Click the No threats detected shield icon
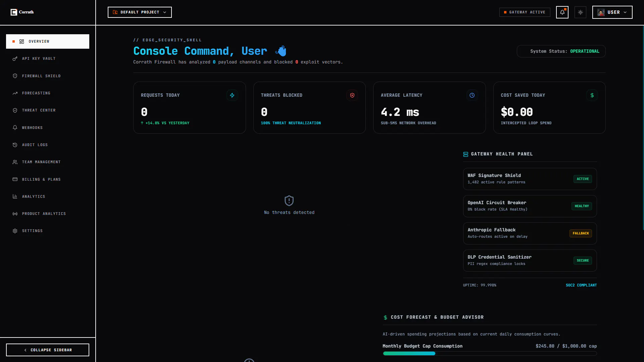 (289, 201)
